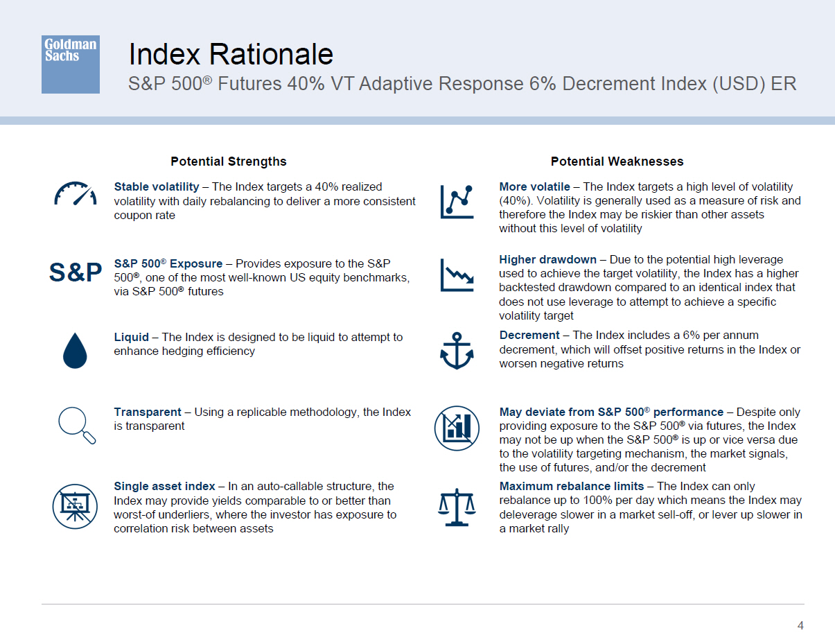Click the balance scales rebalance limits icon
The height and width of the screenshot is (644, 835).
tap(457, 507)
